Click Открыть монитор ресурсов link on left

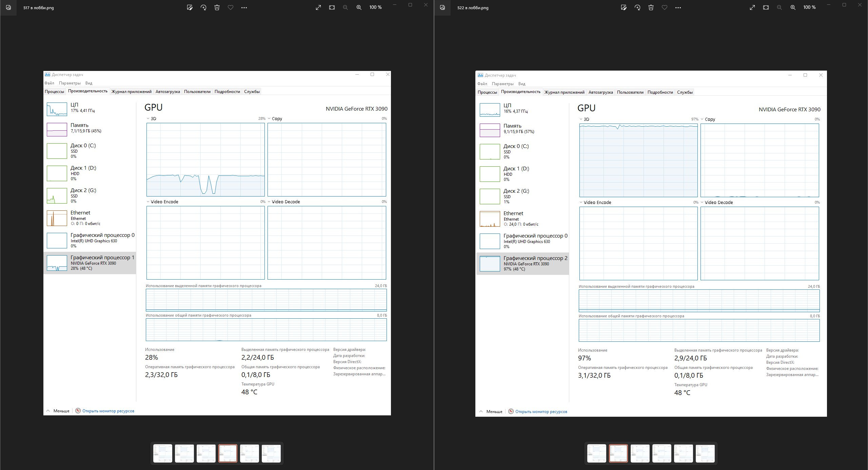coord(108,411)
